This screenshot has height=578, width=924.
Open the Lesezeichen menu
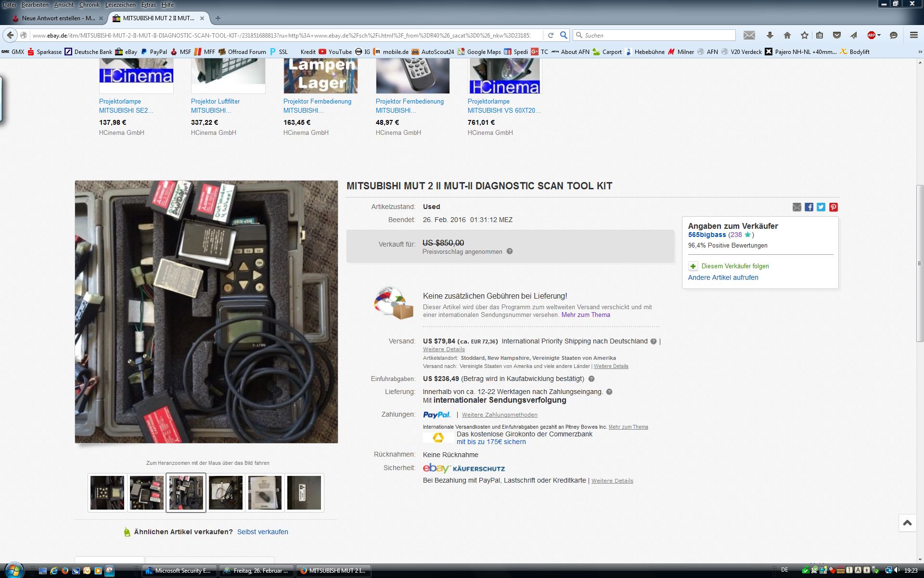coord(120,4)
